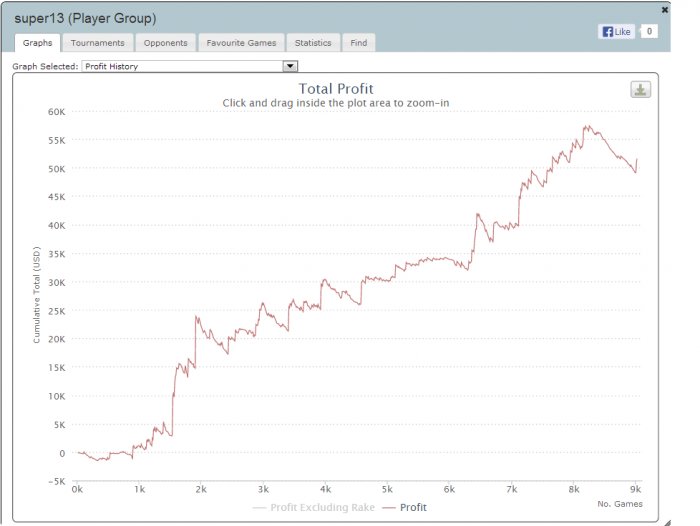Click the Profit History combo box
The image size is (700, 526).
pos(190,66)
